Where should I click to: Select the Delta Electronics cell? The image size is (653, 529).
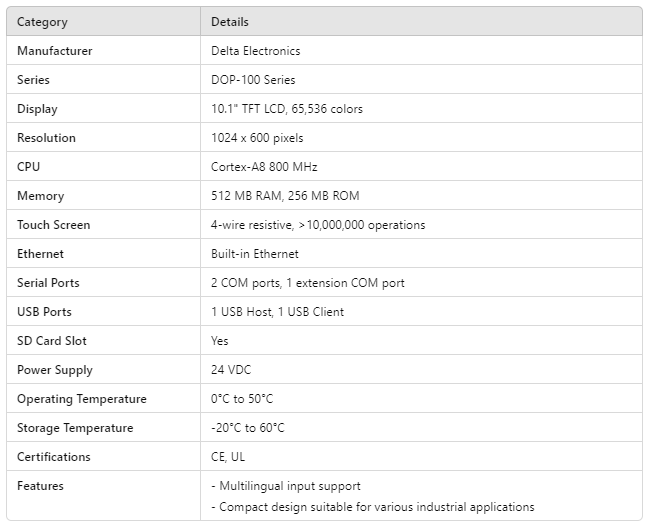255,51
